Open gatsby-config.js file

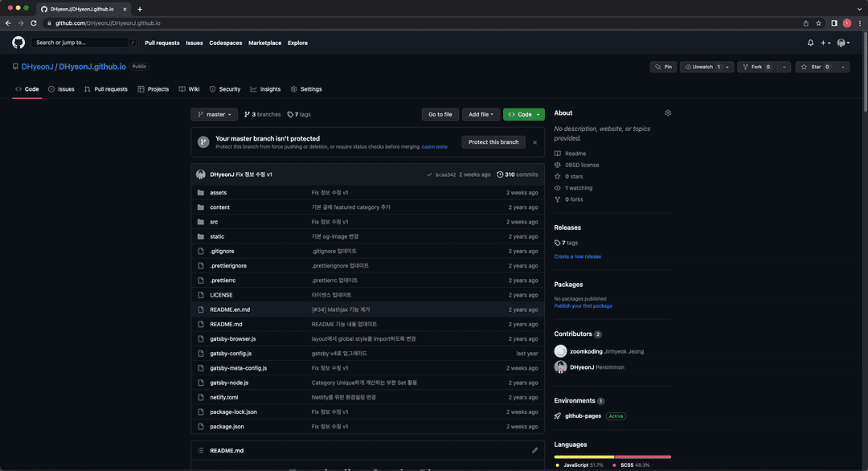[231, 353]
